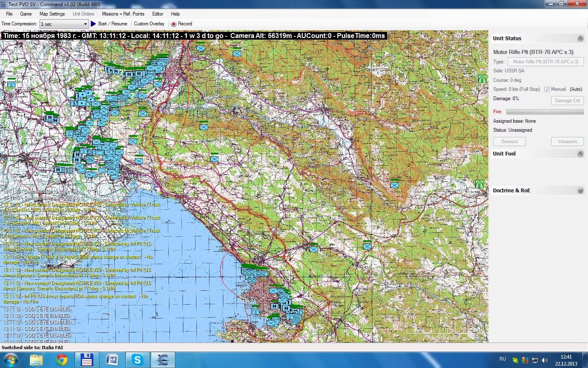
Task: Open the Missions + Ref. Points menu
Action: 123,14
